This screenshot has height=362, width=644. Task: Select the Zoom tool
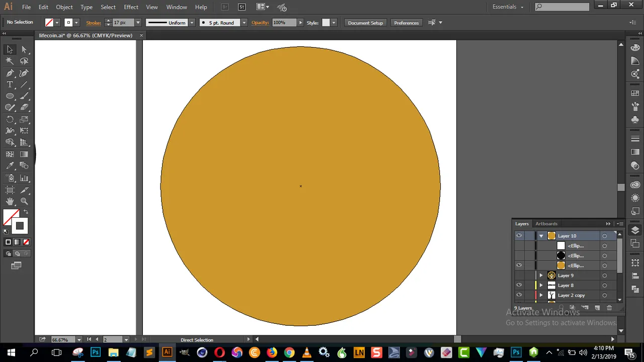coord(24,201)
